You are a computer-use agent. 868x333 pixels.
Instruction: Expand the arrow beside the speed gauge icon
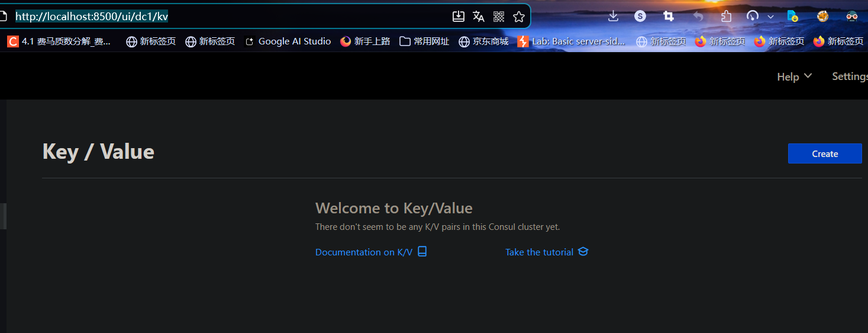tap(770, 17)
